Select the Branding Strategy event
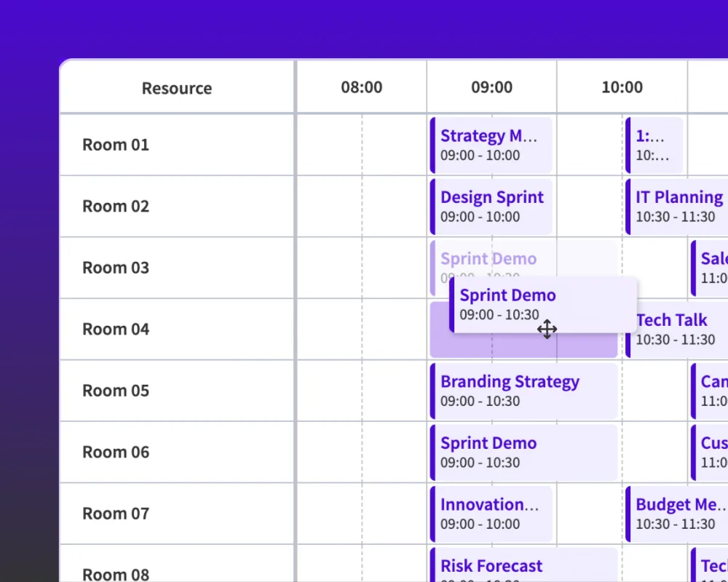This screenshot has height=582, width=728. coord(510,391)
